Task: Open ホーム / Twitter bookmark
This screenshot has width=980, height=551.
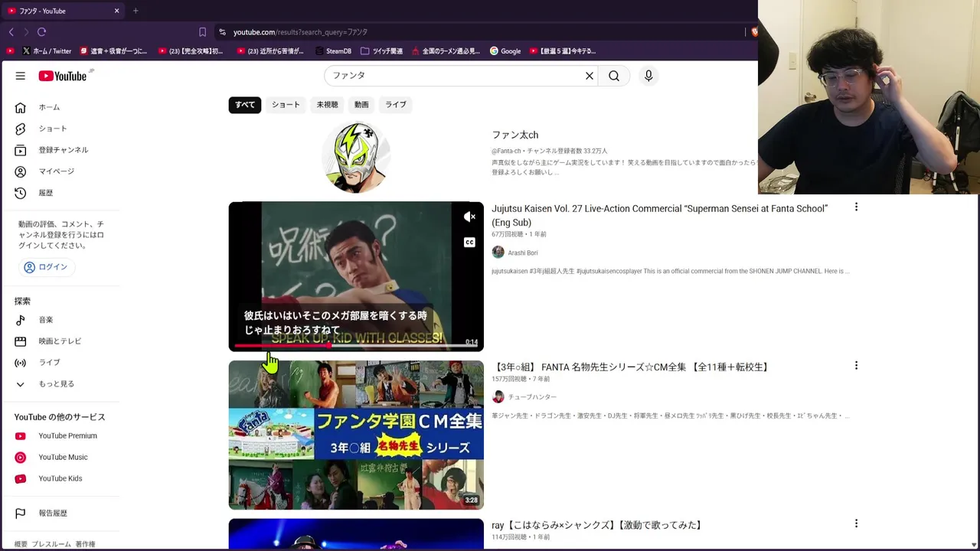Action: (x=47, y=51)
